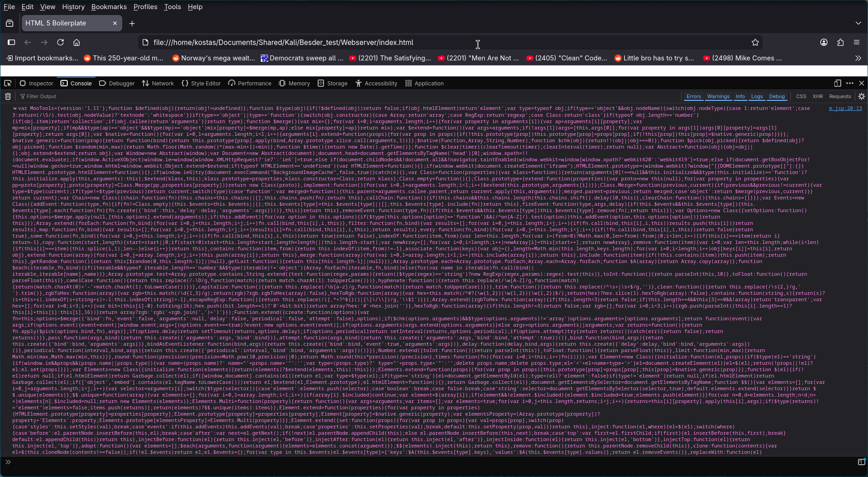Screen dimensions: 868x477
Task: Open the File menu
Action: click(9, 7)
